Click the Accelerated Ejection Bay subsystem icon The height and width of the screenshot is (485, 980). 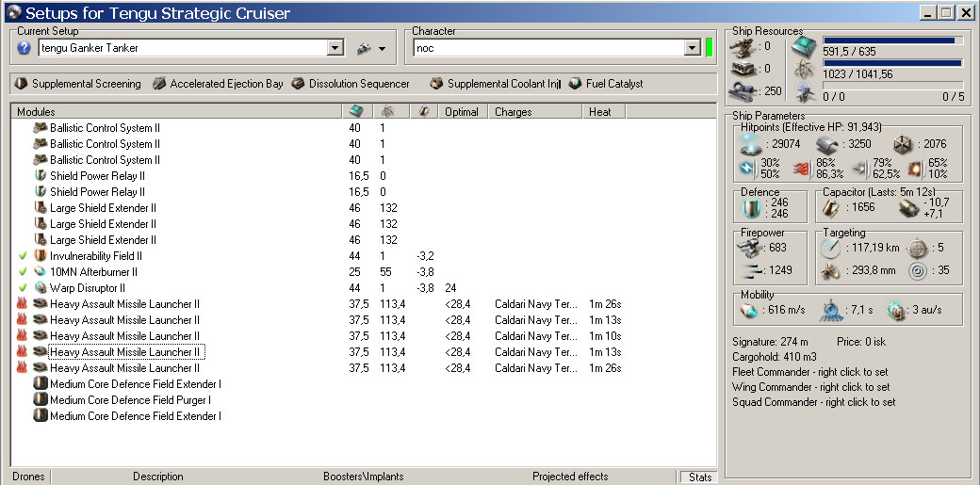coord(159,84)
